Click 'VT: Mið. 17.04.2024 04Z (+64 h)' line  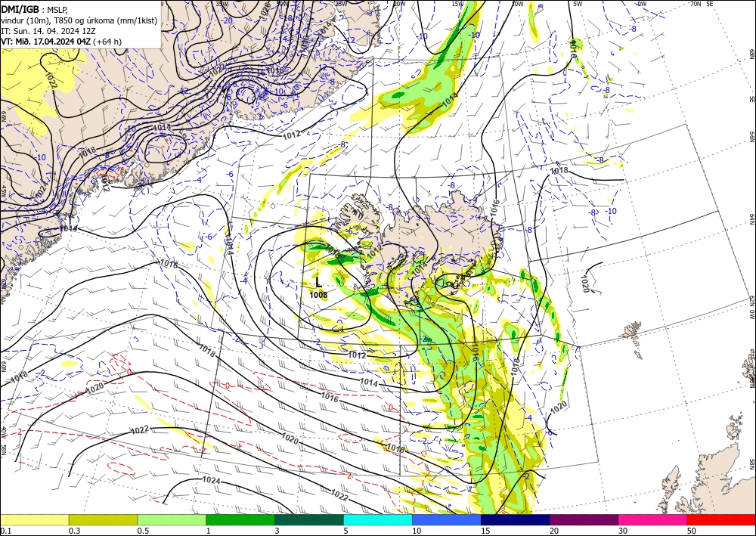(61, 42)
